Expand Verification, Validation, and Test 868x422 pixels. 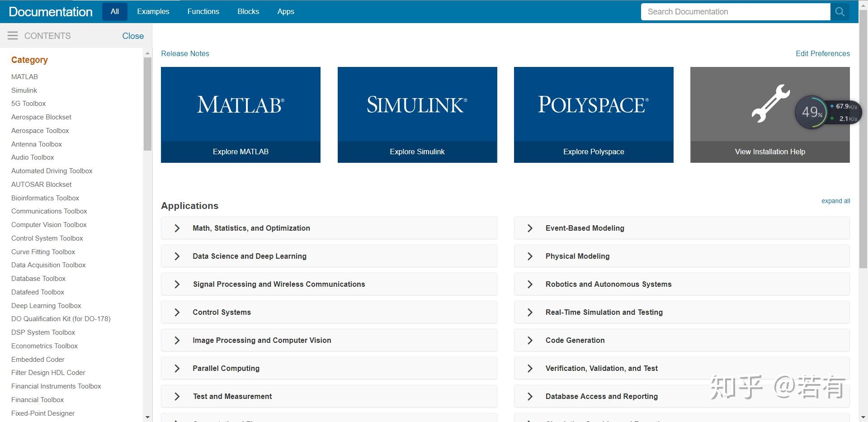[682, 369]
